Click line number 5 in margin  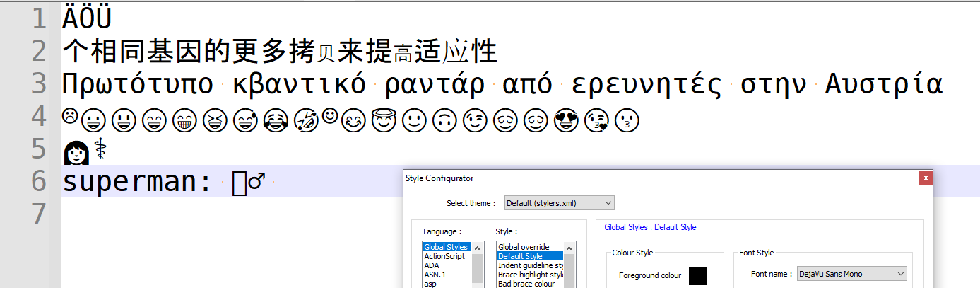tap(40, 149)
